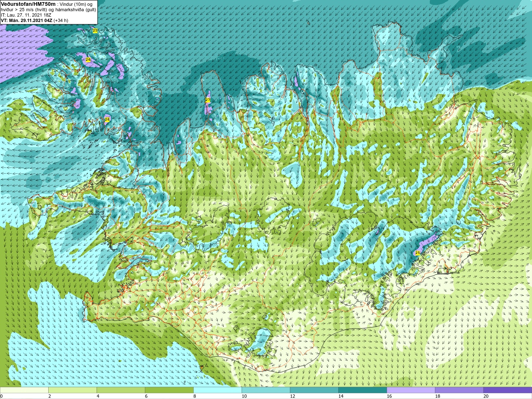Click the yellow 25 gust marker on the southeast glacier

pyautogui.click(x=418, y=253)
